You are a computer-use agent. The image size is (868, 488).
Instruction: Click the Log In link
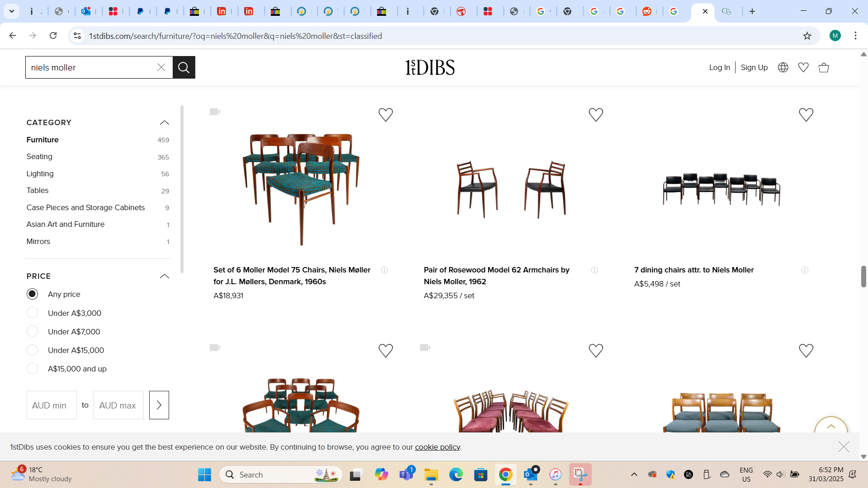(x=719, y=67)
